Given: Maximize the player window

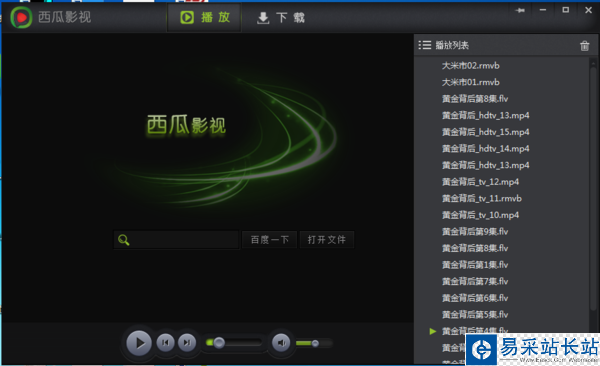Looking at the screenshot, I should (x=566, y=10).
